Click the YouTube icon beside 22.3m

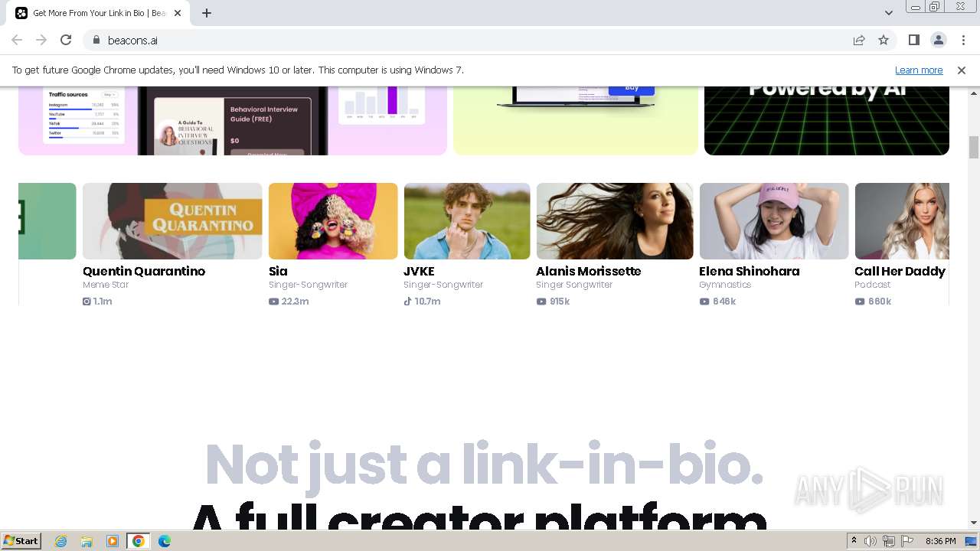273,302
